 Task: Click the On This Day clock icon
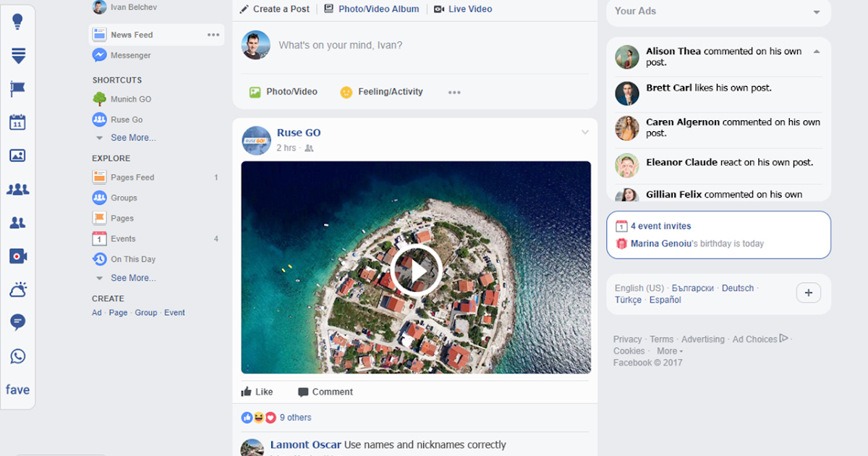(100, 259)
